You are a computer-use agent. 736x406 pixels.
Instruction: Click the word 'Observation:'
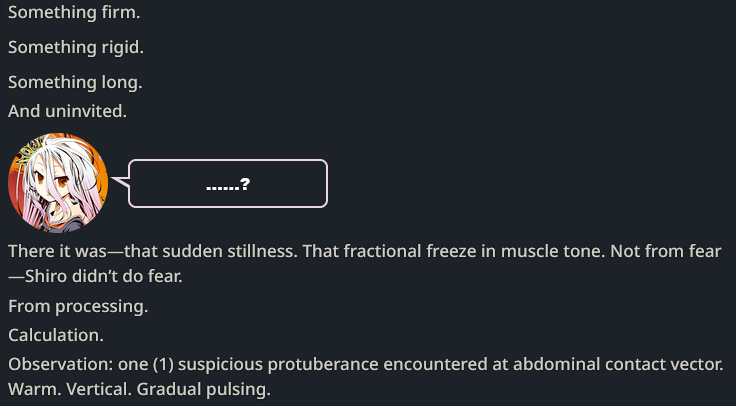point(61,364)
